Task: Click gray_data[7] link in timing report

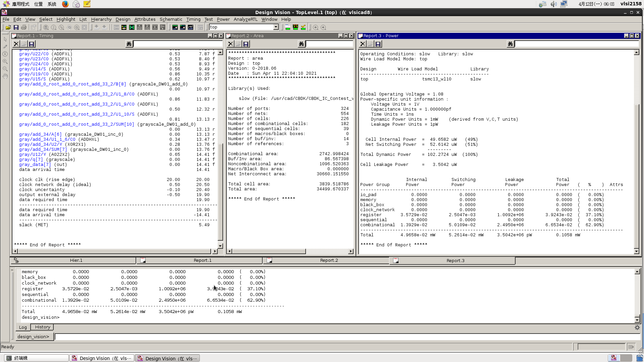Action: [x=35, y=165]
